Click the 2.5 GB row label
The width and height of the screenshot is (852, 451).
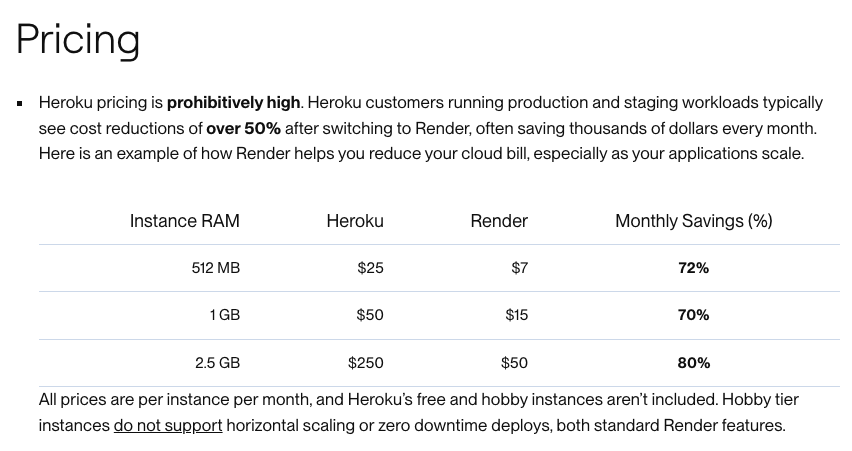217,363
